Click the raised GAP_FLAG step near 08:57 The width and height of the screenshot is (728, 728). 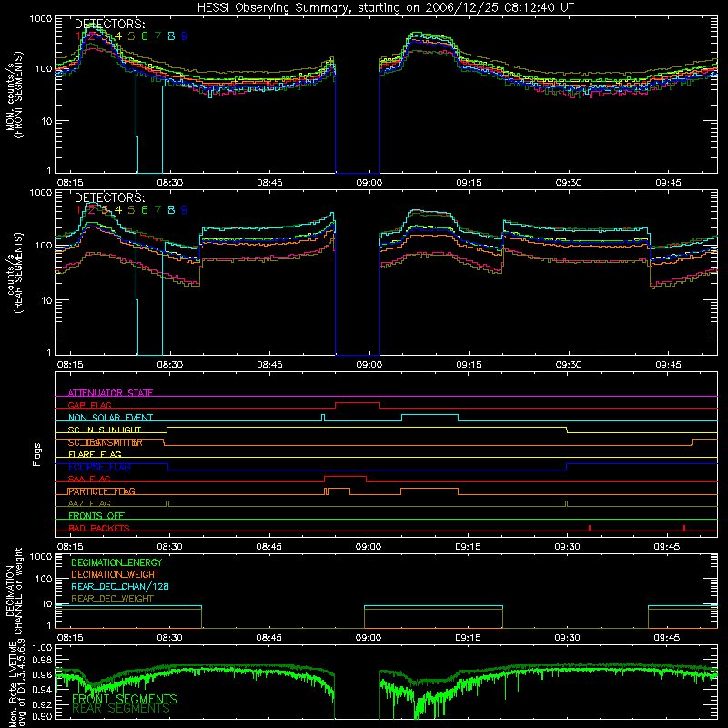(358, 403)
